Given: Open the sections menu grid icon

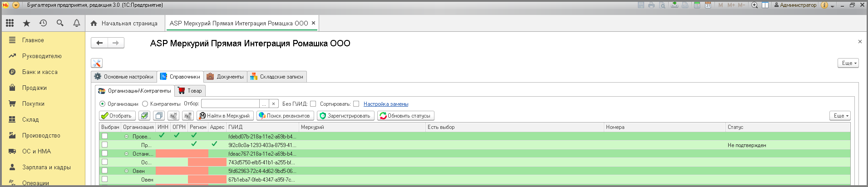Looking at the screenshot, I should [10, 23].
